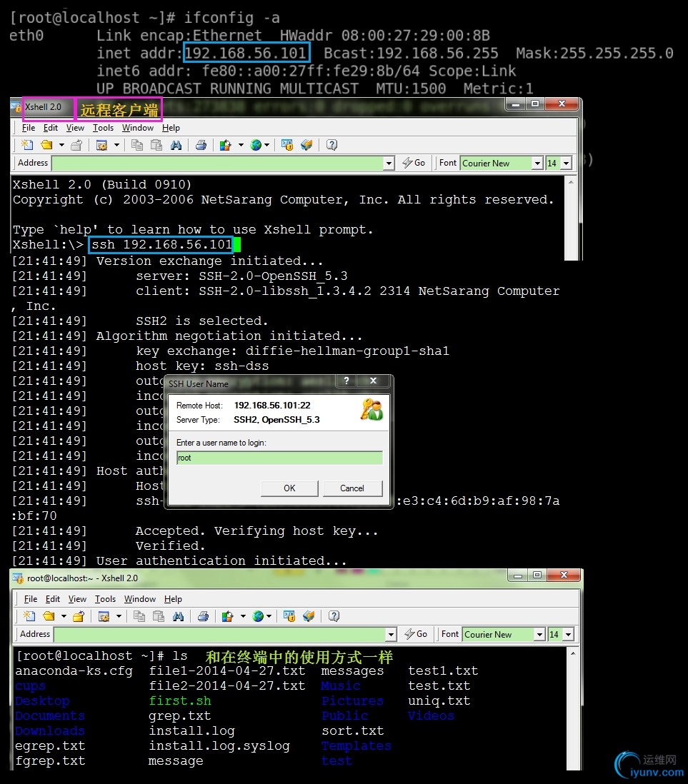Click Paste icon in root@localhost window
This screenshot has height=784, width=688.
pyautogui.click(x=158, y=616)
